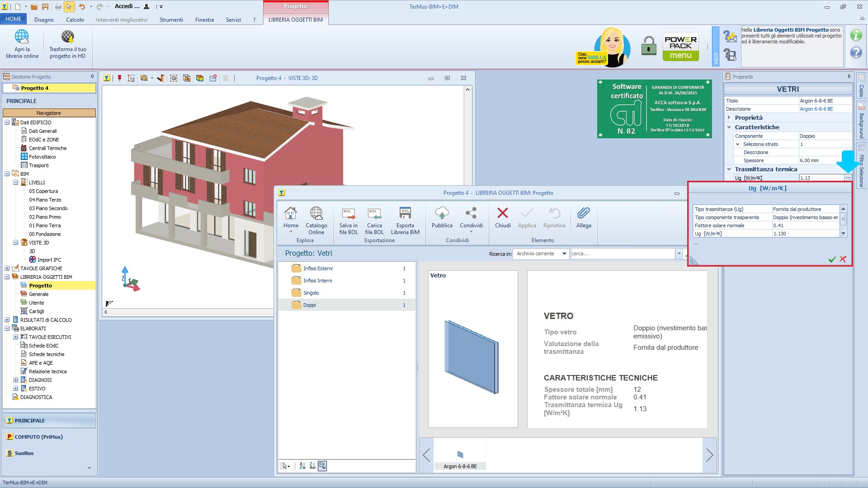Open the Strumenti menu
868x488 pixels.
point(171,19)
